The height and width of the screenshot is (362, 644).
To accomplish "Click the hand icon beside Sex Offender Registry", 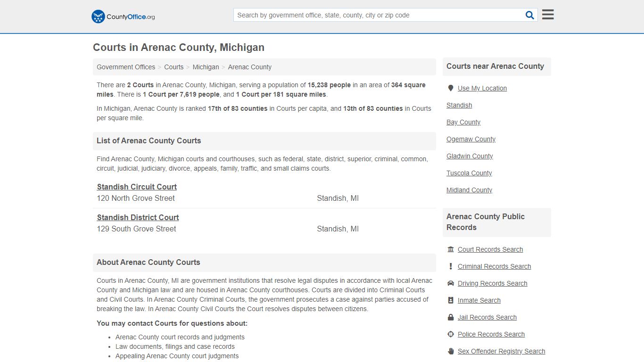I will (x=451, y=351).
